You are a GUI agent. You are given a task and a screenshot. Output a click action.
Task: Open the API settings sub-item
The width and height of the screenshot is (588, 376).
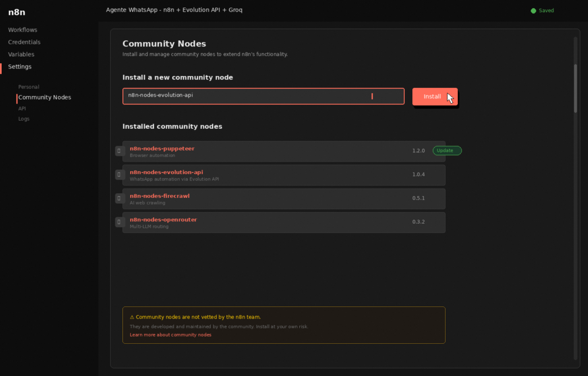coord(22,109)
